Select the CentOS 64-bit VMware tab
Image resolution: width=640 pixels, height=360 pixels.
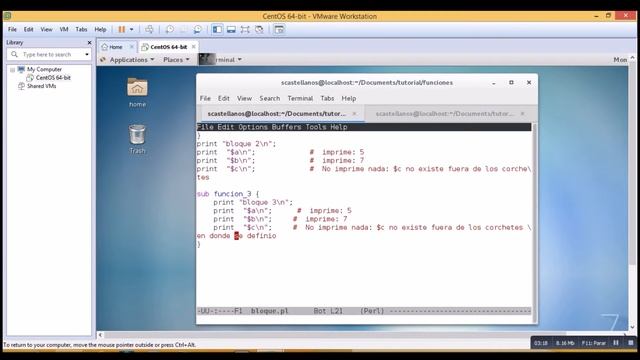168,47
